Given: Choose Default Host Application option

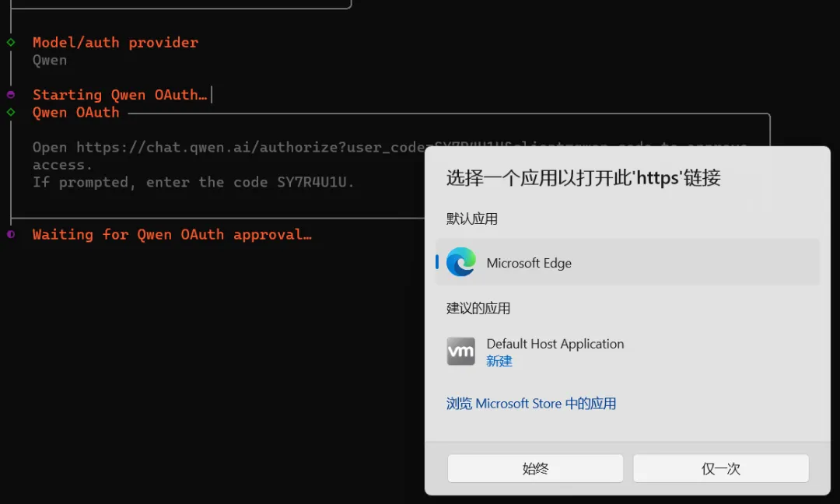Looking at the screenshot, I should pyautogui.click(x=628, y=352).
